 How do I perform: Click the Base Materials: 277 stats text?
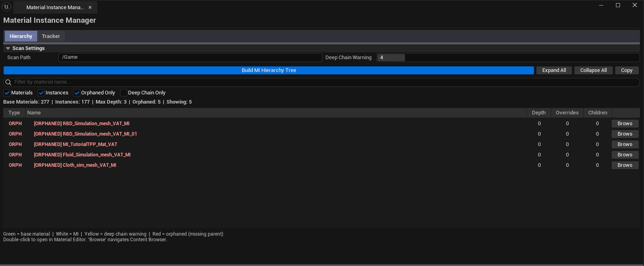coord(26,102)
